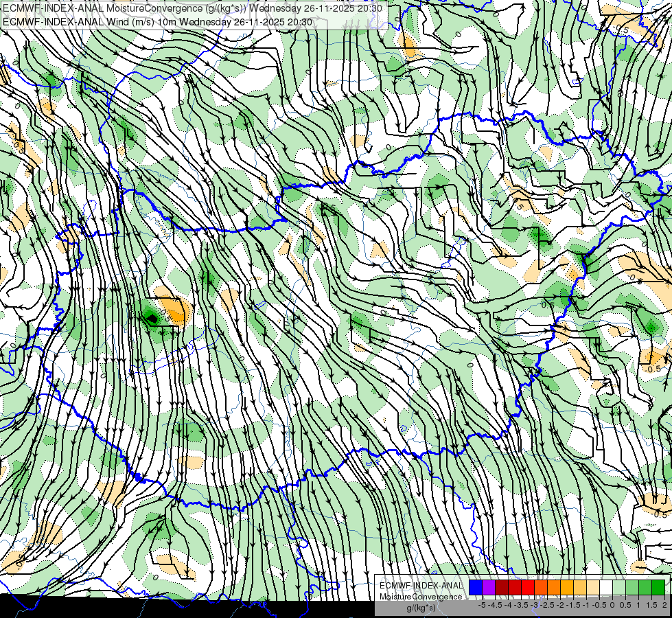Click the '-3.5' legend scale value

(521, 605)
